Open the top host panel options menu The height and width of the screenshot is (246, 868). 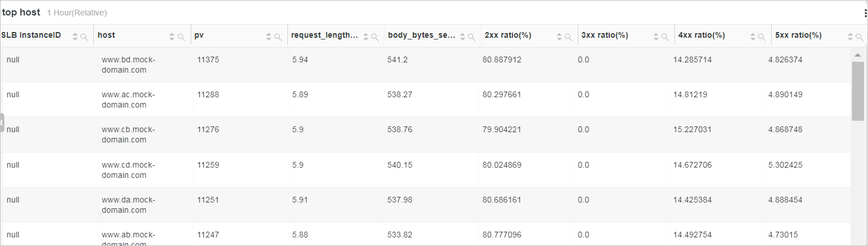[x=865, y=13]
